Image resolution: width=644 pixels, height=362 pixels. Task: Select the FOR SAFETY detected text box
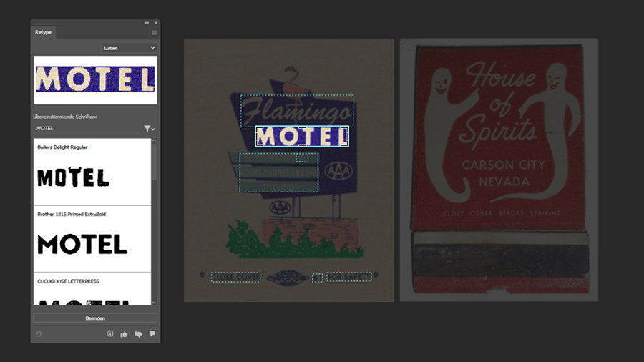[348, 277]
